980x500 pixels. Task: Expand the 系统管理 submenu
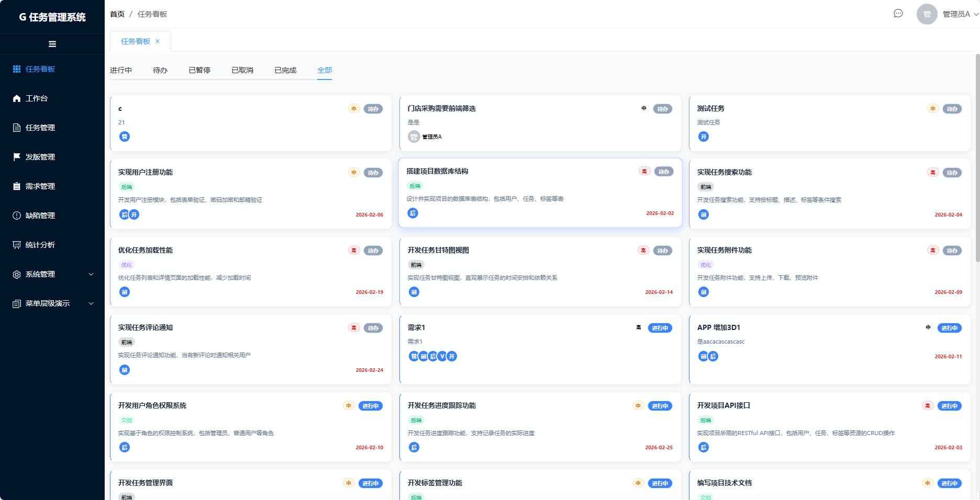click(x=91, y=274)
